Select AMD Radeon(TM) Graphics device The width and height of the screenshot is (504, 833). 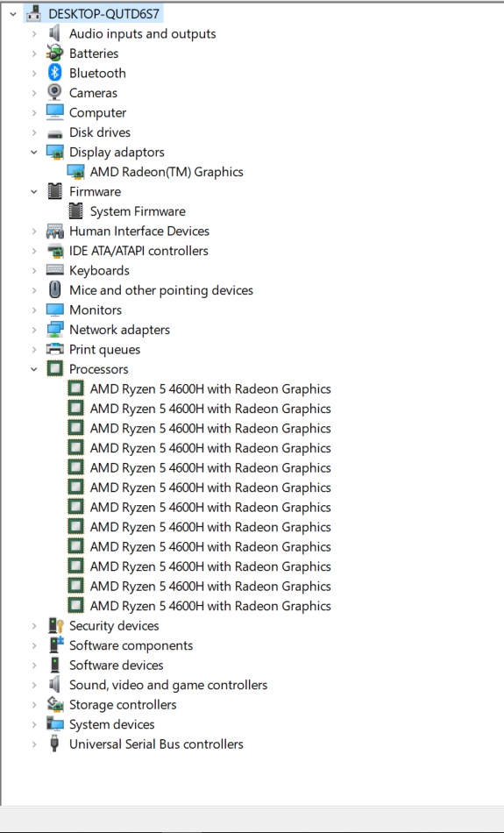(167, 172)
